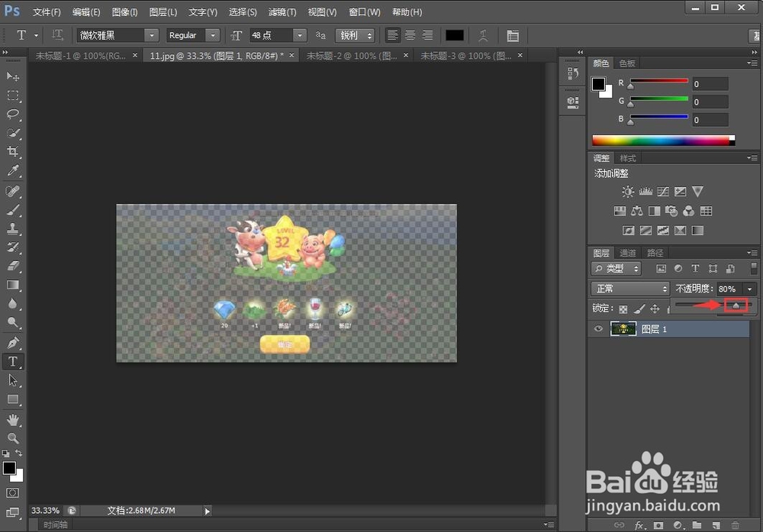Click the opacity slider handle

point(736,305)
